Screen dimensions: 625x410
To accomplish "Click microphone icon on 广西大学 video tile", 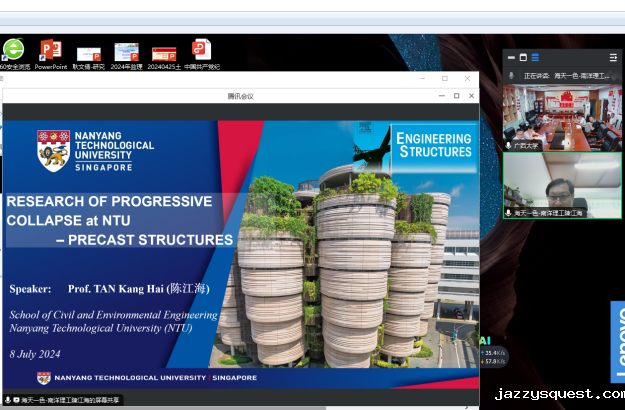I will point(509,145).
